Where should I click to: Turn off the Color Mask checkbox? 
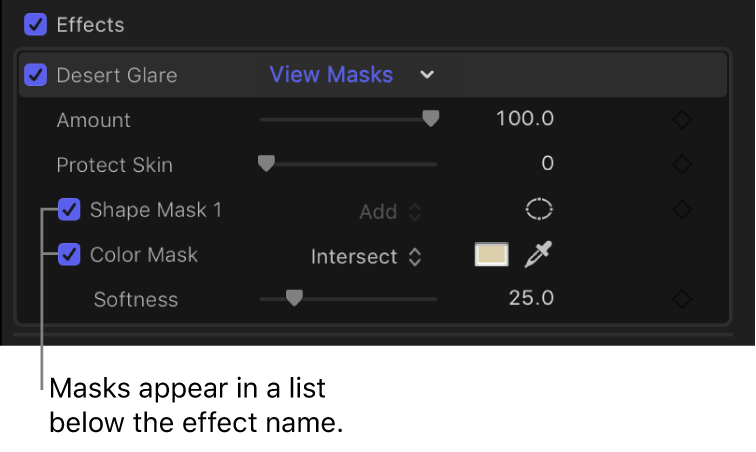coord(69,255)
